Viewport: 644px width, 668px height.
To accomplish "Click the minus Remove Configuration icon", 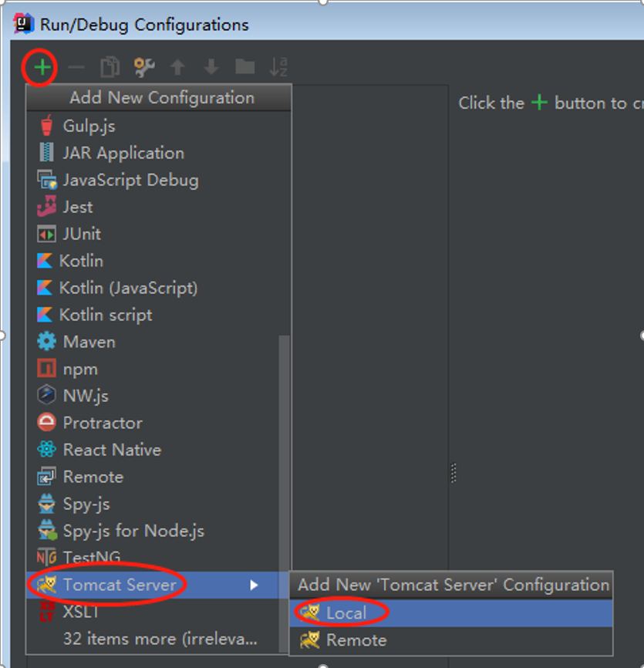I will (76, 67).
